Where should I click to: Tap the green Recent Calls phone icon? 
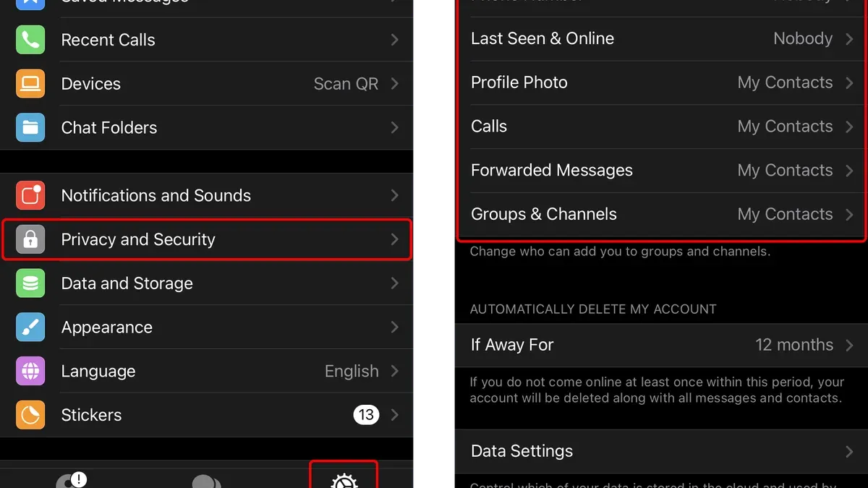click(x=30, y=40)
